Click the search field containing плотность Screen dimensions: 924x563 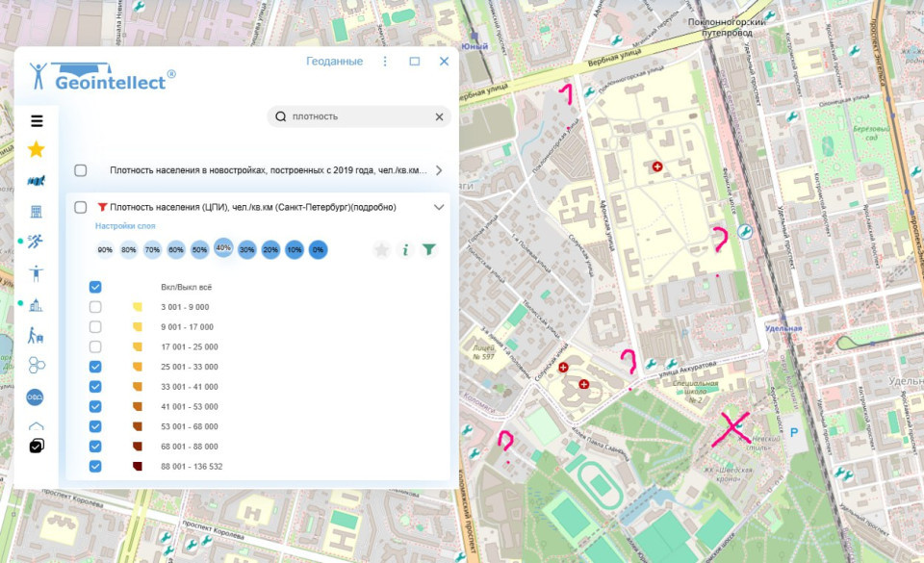pyautogui.click(x=356, y=116)
